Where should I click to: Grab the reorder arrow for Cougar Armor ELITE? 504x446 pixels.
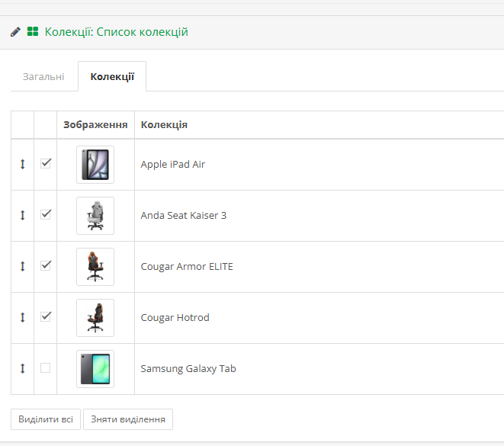pos(23,266)
